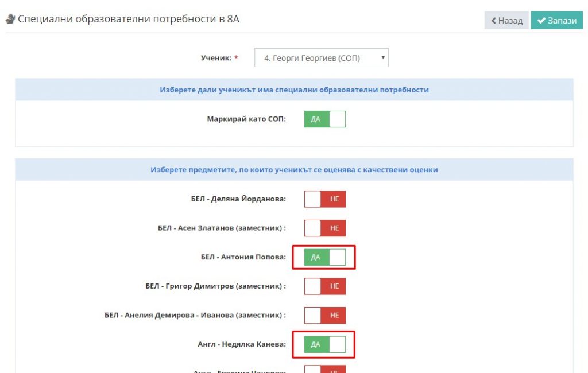Screen dimensions: 588x373
Task: Open the Ученик student dropdown
Action: [322, 58]
